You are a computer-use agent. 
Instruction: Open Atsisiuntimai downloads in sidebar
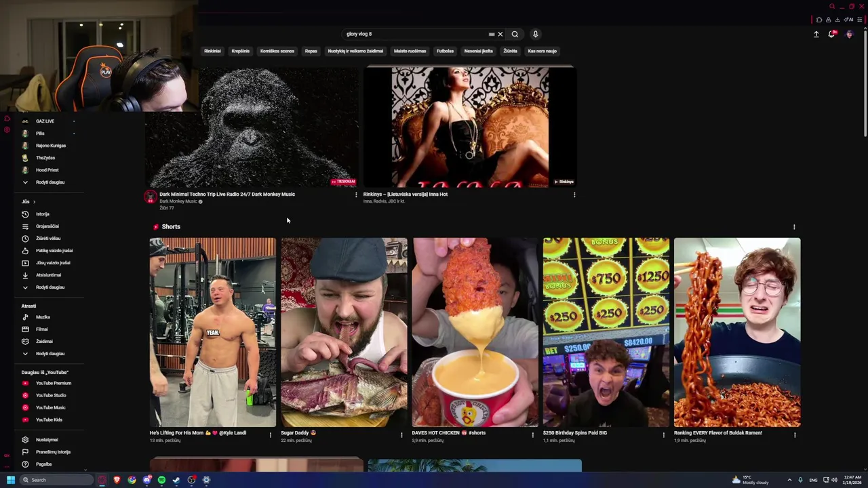coord(48,275)
